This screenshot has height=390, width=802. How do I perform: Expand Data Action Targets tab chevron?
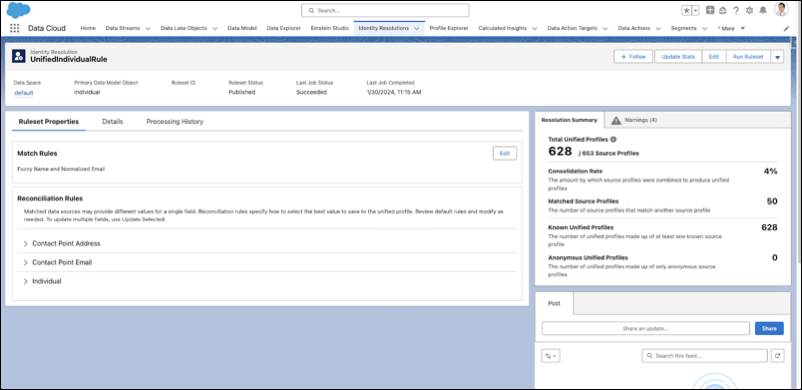[606, 29]
